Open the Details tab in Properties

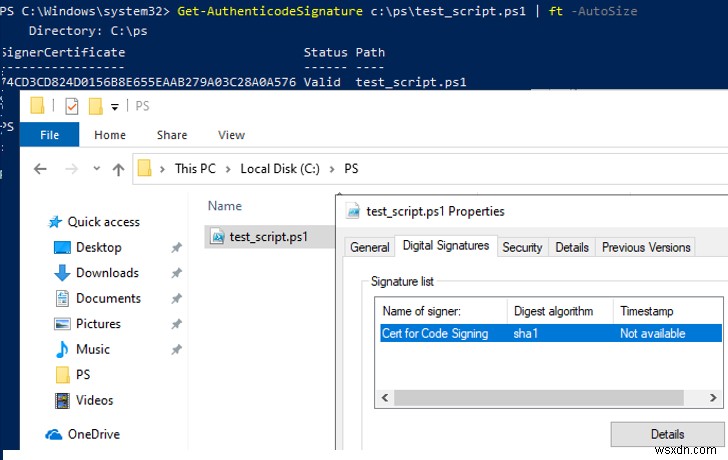(x=572, y=247)
